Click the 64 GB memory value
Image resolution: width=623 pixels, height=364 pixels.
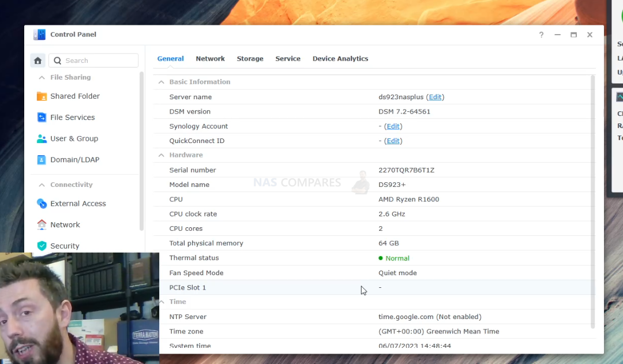pos(389,243)
